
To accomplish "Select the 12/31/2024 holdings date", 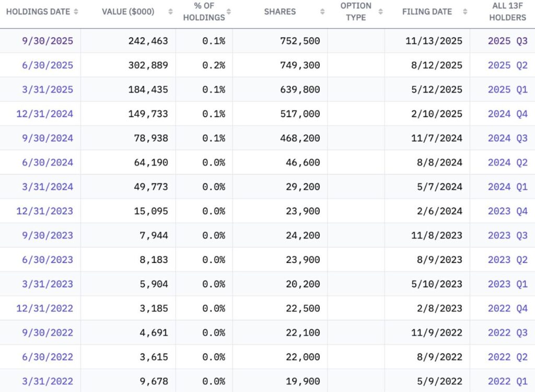I will point(45,114).
